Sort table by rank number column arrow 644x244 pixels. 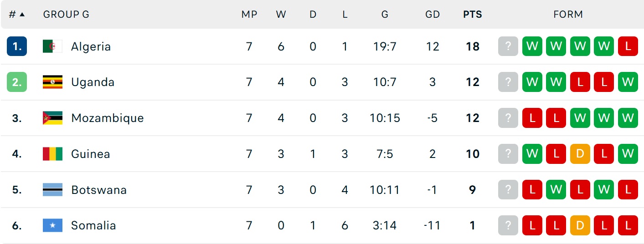tap(22, 15)
